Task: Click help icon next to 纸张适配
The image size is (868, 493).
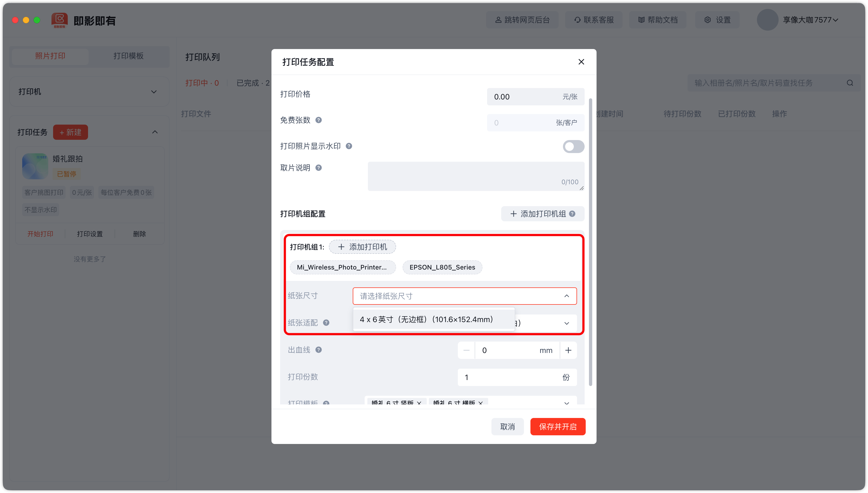Action: coord(326,323)
